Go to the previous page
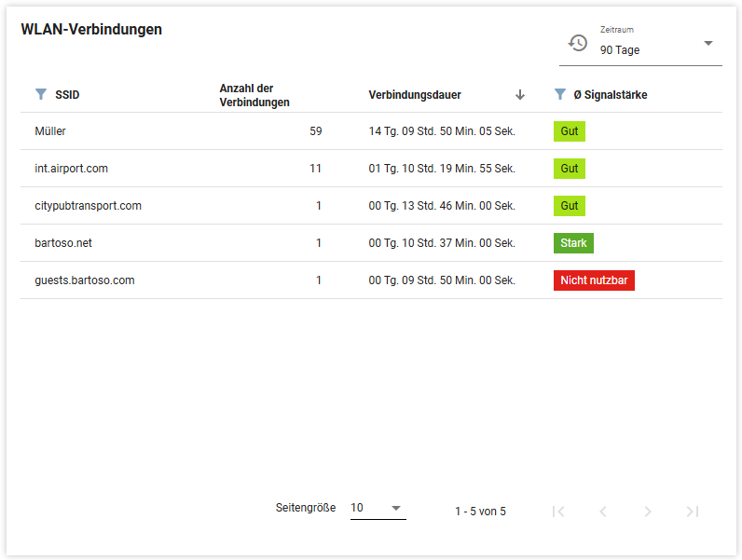The image size is (742, 560). point(603,511)
